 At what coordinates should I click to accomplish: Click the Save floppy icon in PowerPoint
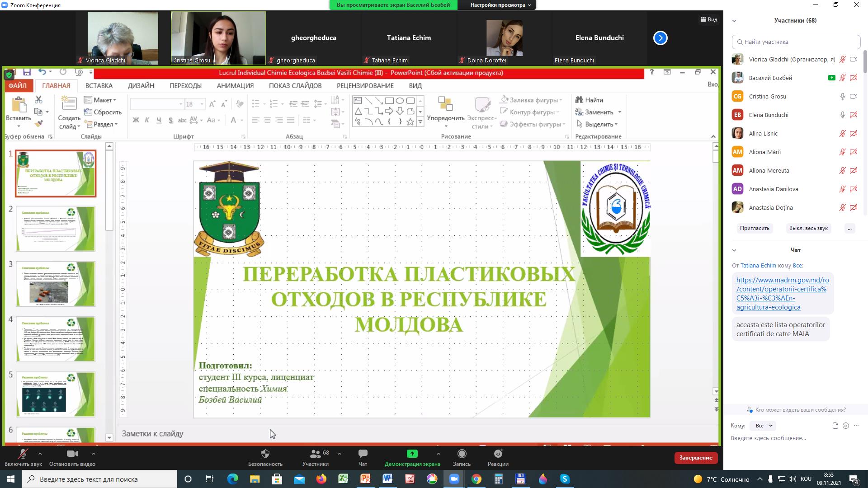27,72
